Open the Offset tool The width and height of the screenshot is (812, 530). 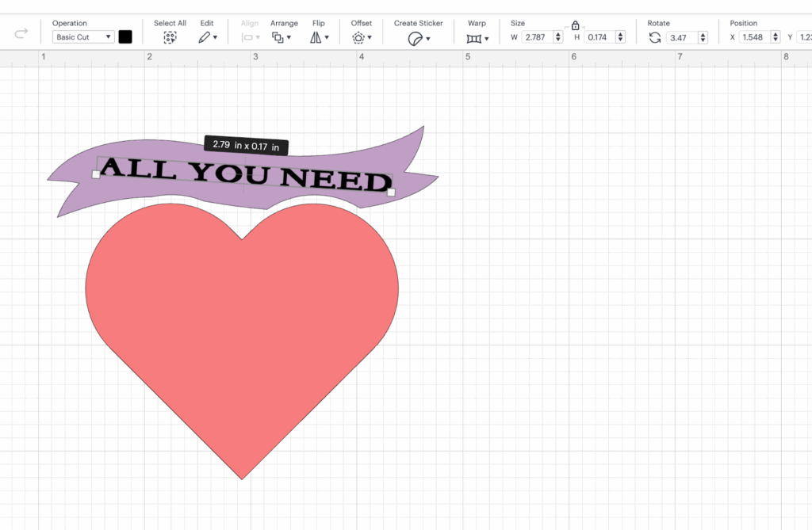point(361,37)
